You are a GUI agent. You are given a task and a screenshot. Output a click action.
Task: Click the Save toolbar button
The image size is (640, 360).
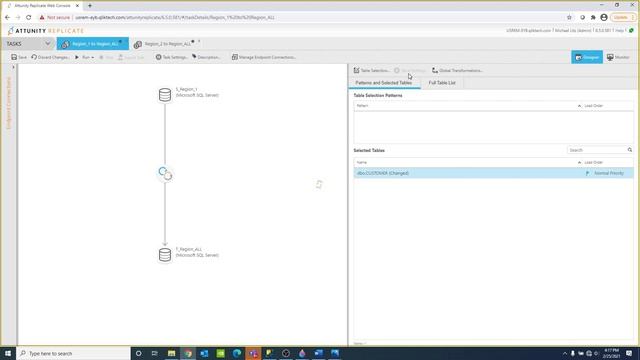point(19,57)
